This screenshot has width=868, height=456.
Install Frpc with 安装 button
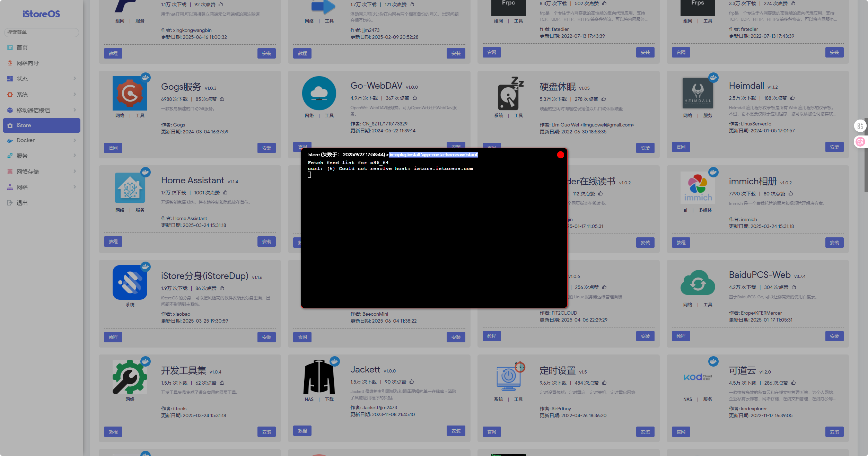pos(645,52)
